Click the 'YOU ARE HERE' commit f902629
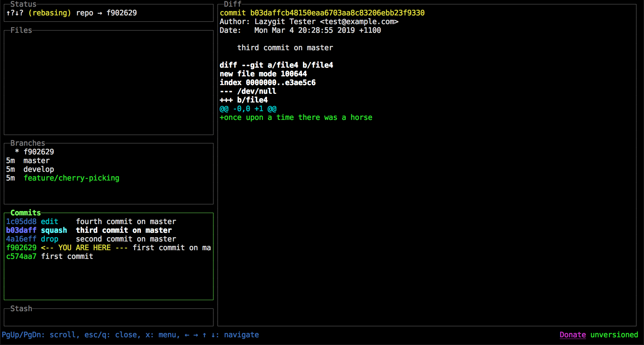The height and width of the screenshot is (345, 644). click(84, 248)
